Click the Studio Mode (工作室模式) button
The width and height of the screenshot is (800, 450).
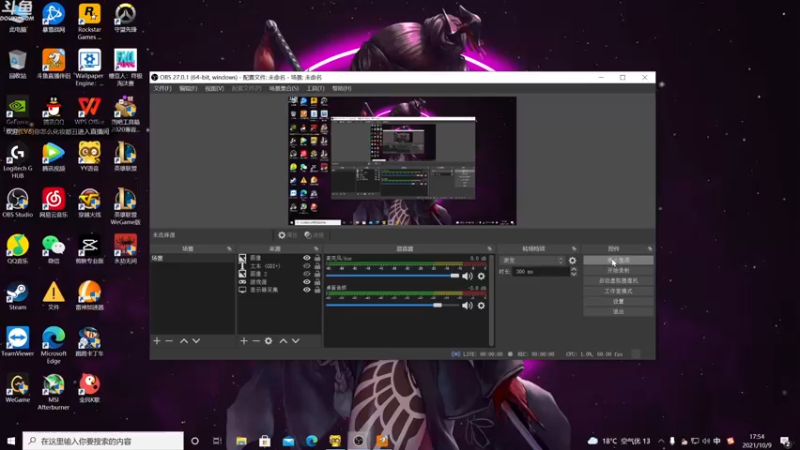pyautogui.click(x=618, y=291)
